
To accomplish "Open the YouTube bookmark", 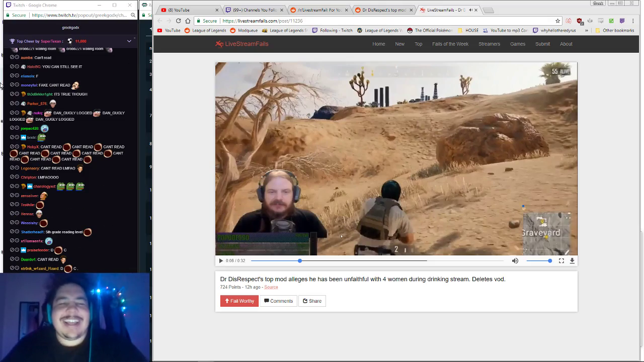I will (x=169, y=30).
